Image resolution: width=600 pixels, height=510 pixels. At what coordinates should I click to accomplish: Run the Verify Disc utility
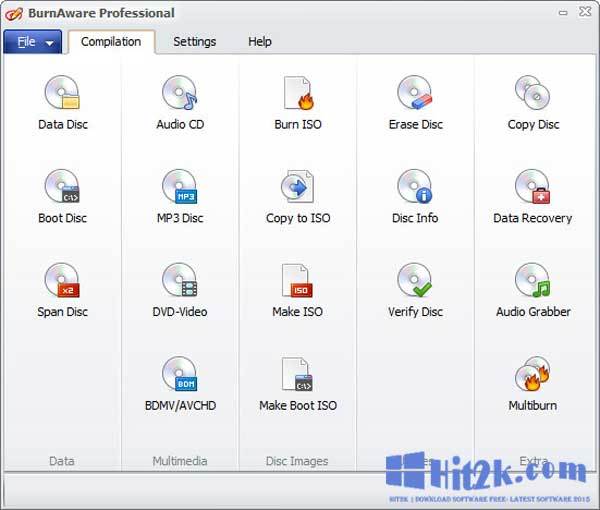pos(415,290)
